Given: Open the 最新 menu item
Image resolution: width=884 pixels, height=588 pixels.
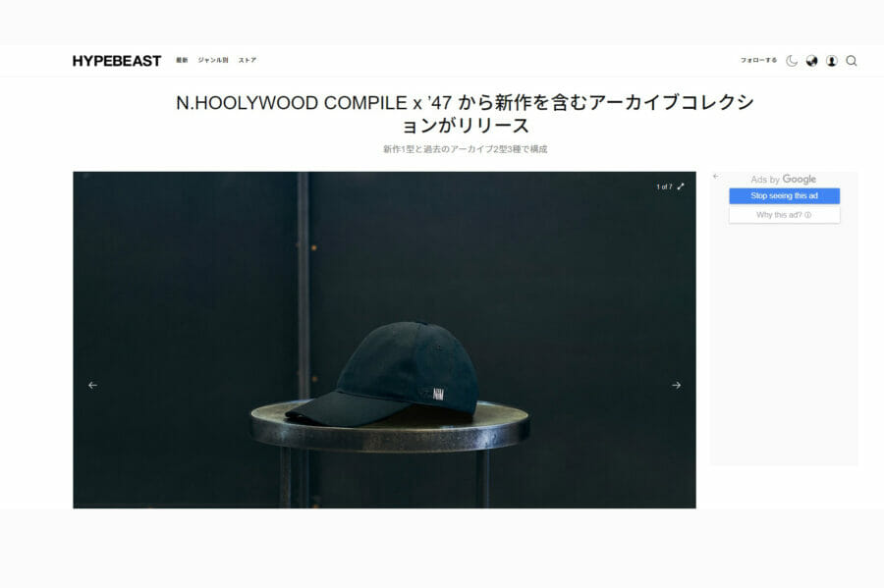Looking at the screenshot, I should click(182, 60).
